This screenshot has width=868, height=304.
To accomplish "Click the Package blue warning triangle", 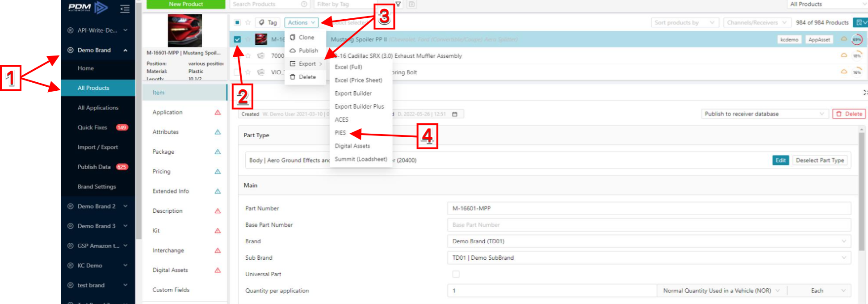I will 218,152.
